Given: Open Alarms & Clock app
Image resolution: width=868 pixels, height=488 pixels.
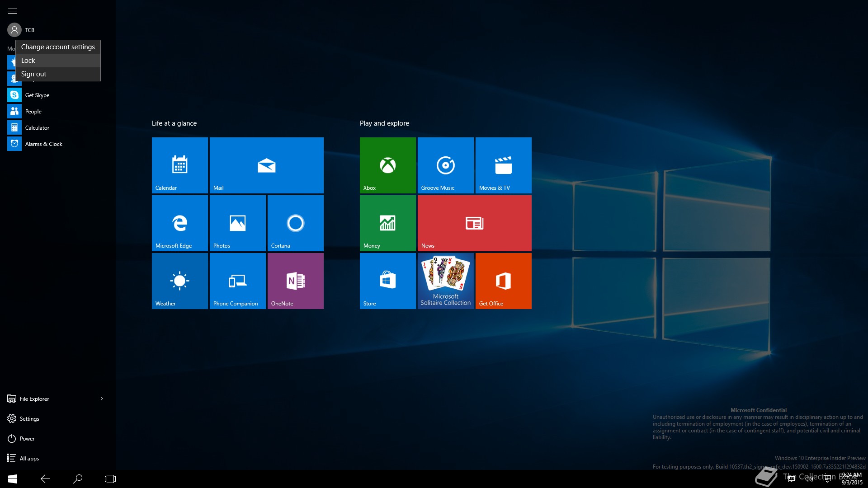Looking at the screenshot, I should coord(58,144).
